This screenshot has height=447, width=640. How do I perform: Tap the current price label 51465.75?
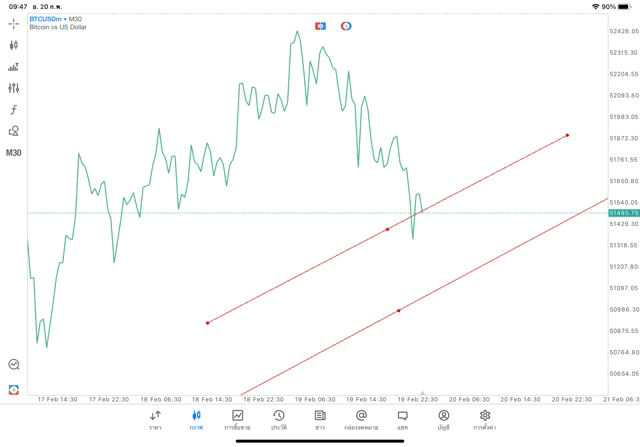click(x=623, y=213)
